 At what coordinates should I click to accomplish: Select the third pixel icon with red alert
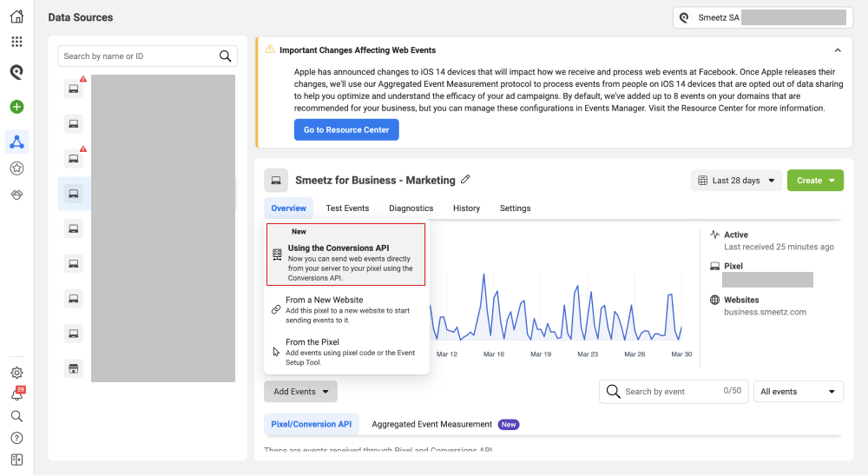(74, 158)
